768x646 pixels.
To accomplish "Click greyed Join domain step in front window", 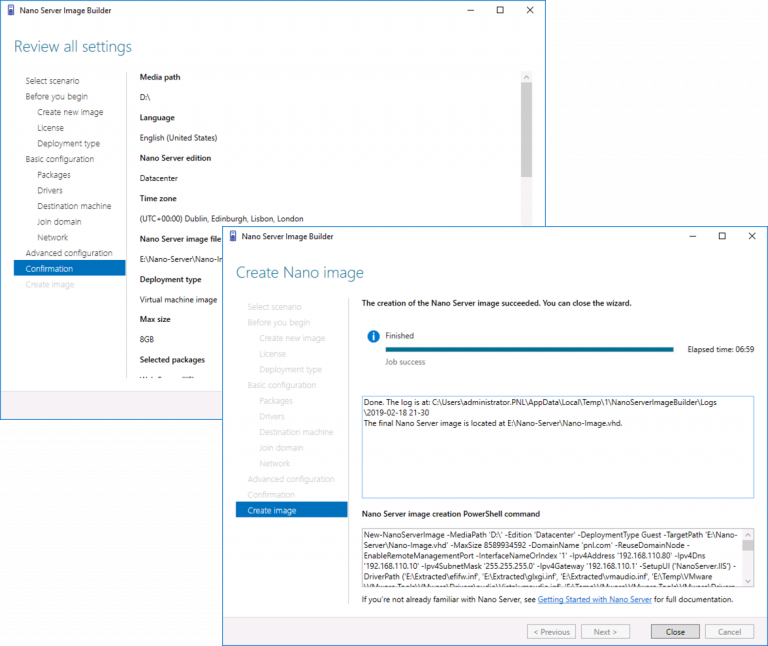I will click(x=281, y=448).
